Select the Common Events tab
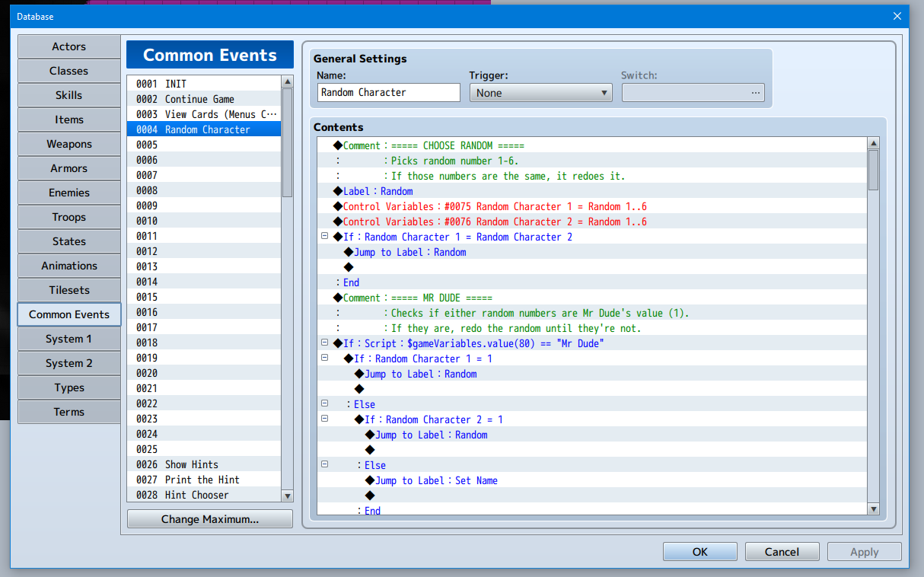Screen dimensions: 924x577 click(x=69, y=314)
